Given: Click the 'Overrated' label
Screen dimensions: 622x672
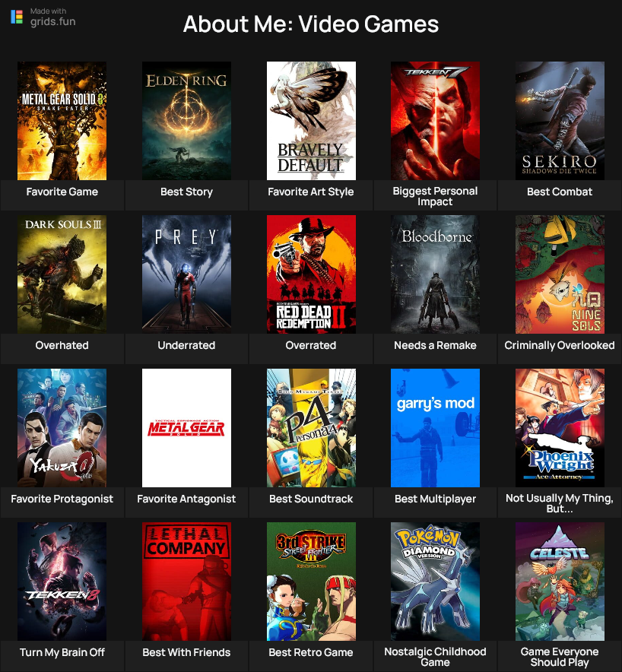Looking at the screenshot, I should 311,345.
